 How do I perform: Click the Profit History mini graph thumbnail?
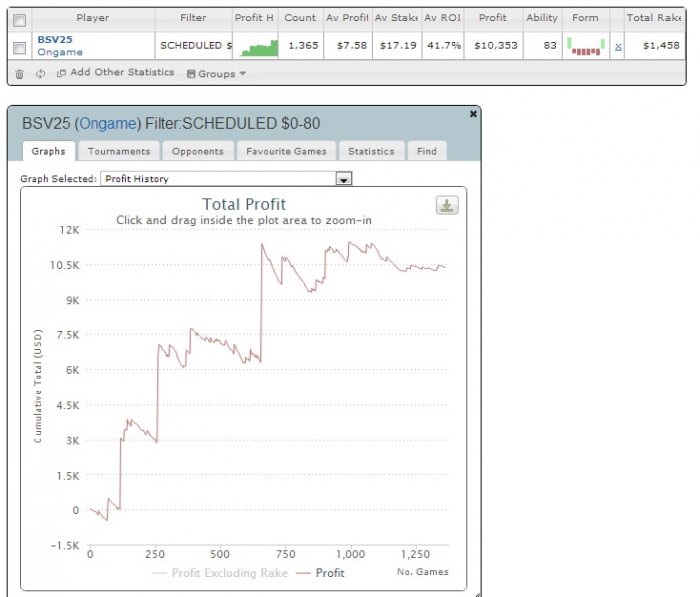click(x=258, y=48)
